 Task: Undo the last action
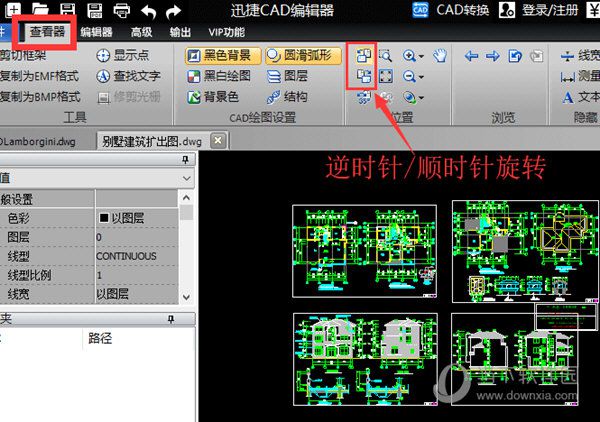(x=148, y=11)
